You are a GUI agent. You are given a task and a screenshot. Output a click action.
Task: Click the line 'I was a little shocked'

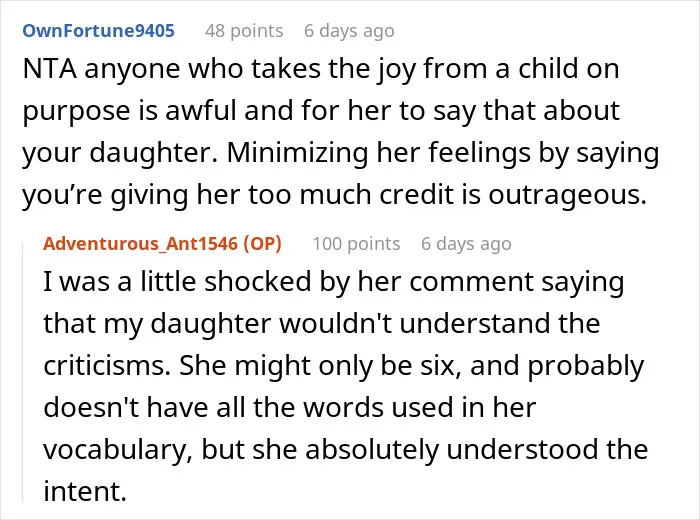click(333, 282)
